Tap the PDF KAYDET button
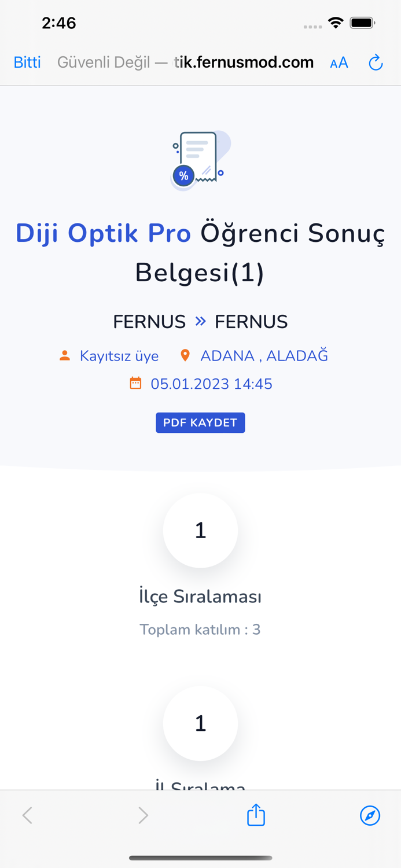Image resolution: width=401 pixels, height=868 pixels. point(200,422)
